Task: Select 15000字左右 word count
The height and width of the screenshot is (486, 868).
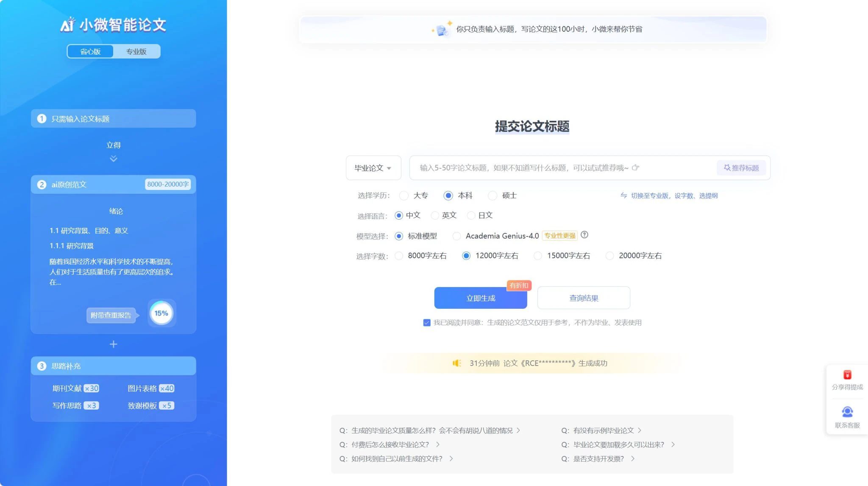Action: click(x=537, y=256)
